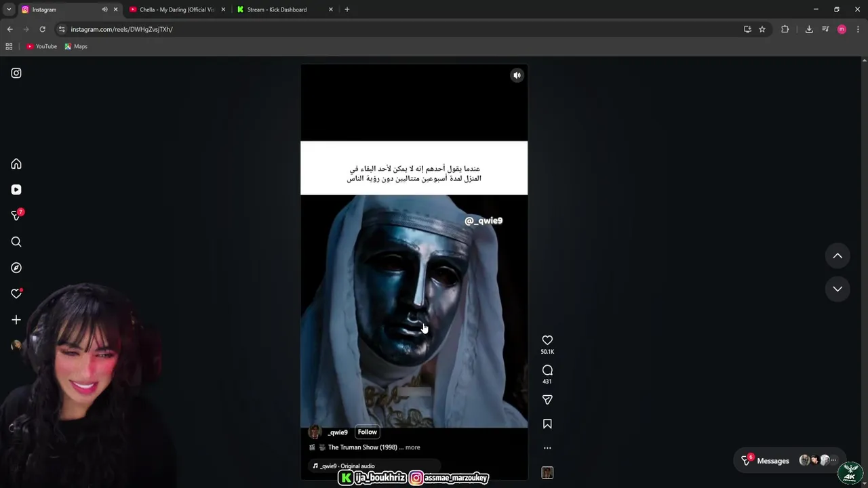868x488 pixels.
Task: Go to Instagram Home in sidebar
Action: tap(16, 164)
